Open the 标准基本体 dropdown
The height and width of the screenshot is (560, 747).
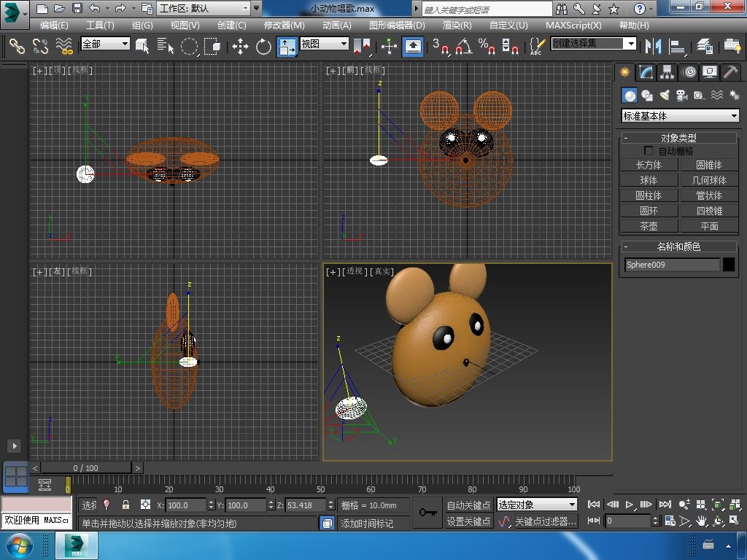[x=680, y=116]
